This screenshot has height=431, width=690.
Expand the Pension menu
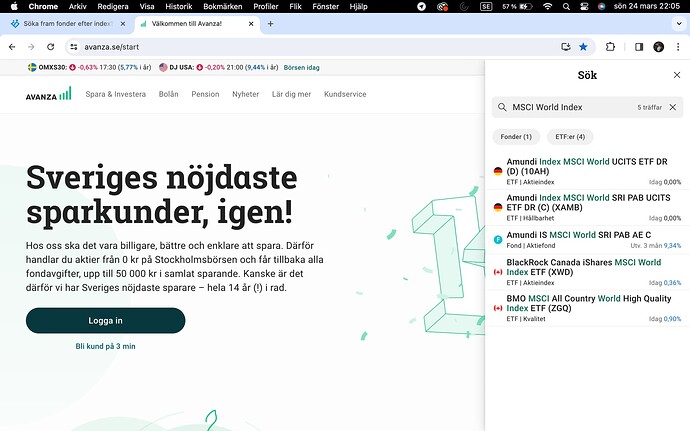[205, 94]
